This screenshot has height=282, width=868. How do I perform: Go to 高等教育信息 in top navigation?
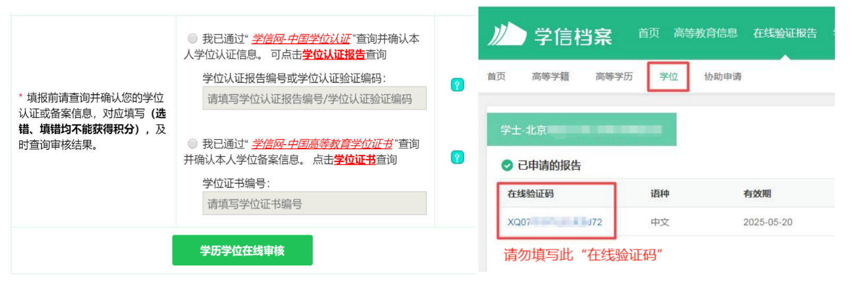pyautogui.click(x=705, y=34)
